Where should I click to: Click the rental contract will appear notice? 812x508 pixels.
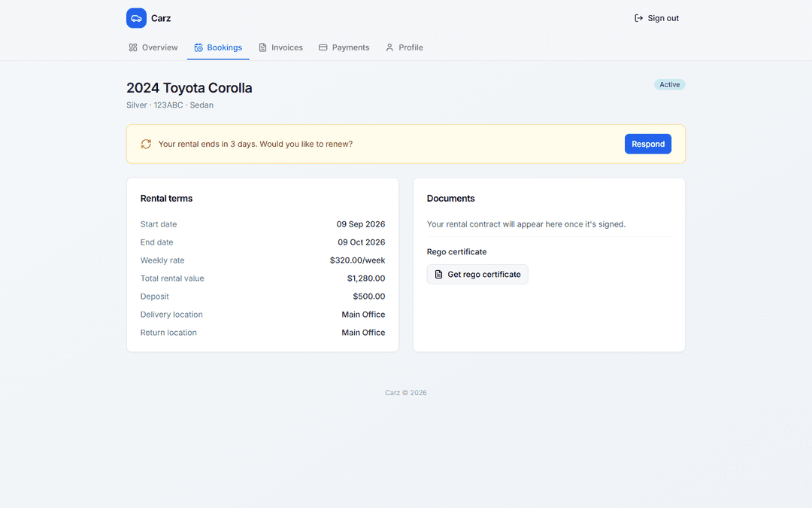pos(526,224)
